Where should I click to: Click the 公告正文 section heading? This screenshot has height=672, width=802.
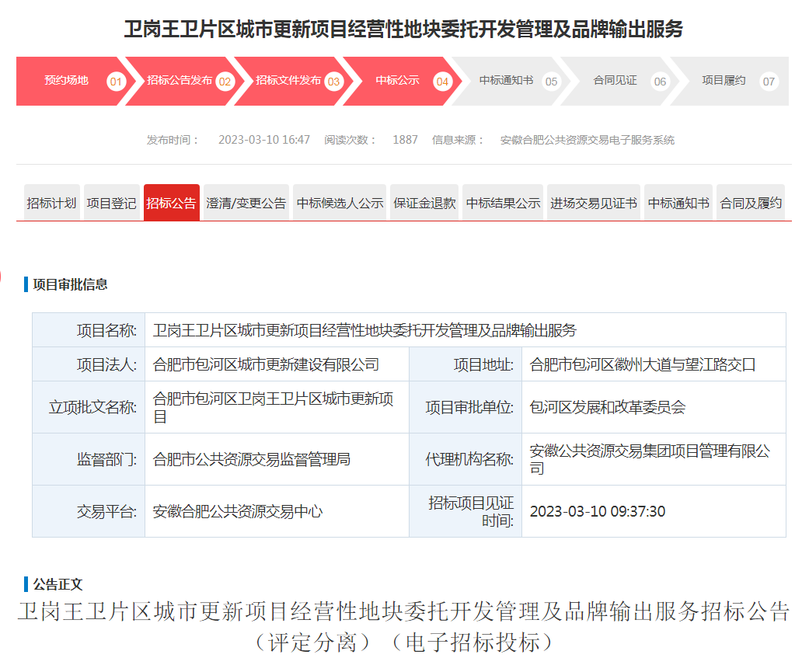point(58,584)
